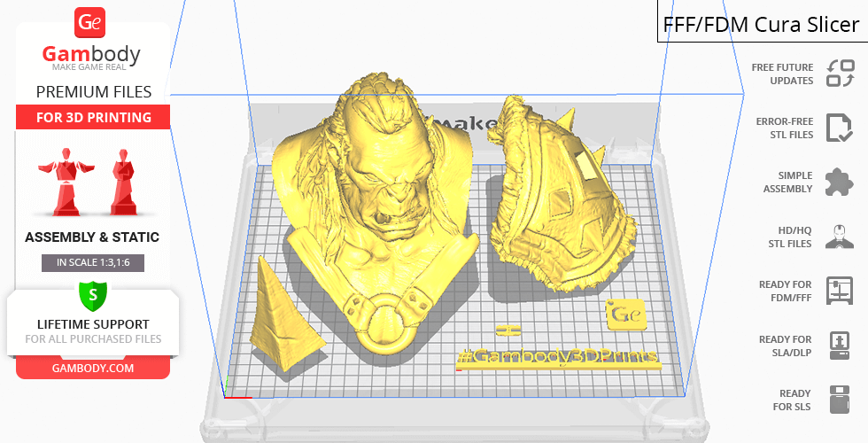
Task: Click the FFF/FDM Cura Slicer title box
Action: click(762, 24)
